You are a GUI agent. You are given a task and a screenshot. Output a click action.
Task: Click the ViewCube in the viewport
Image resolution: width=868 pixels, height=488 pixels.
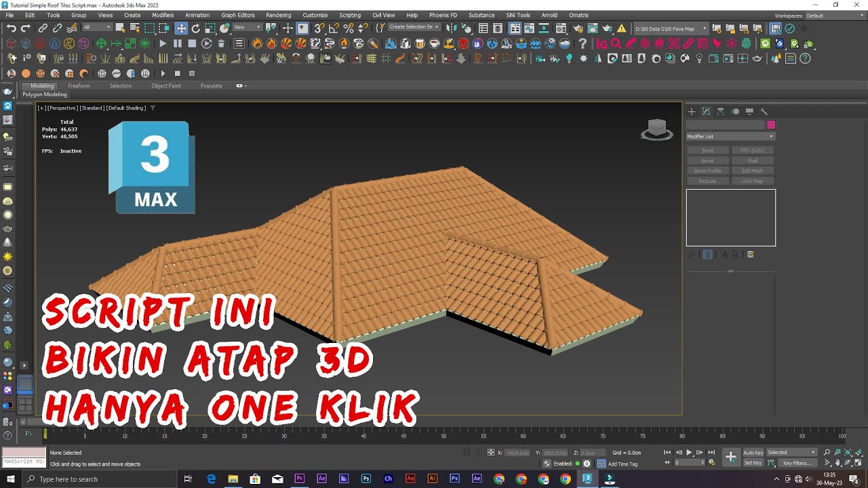coord(657,129)
